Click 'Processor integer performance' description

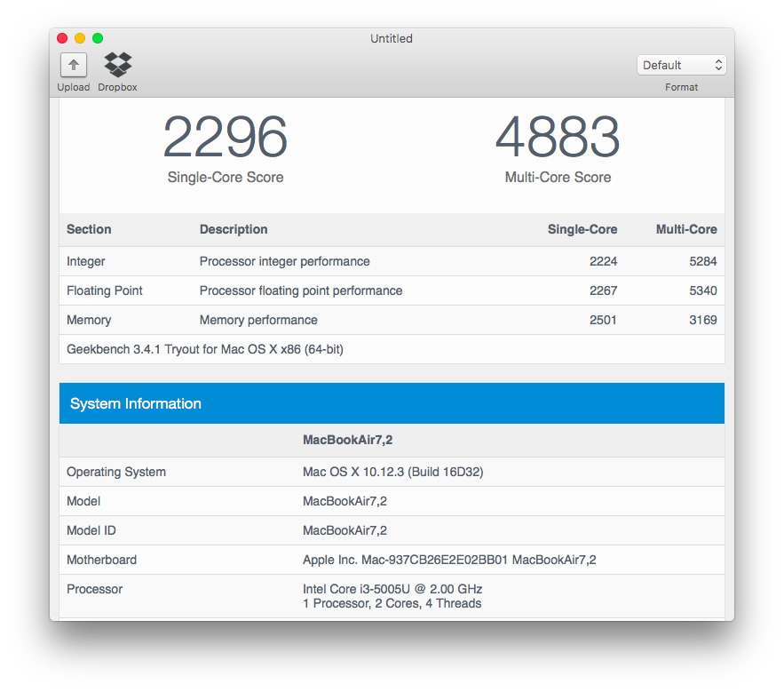[x=284, y=261]
